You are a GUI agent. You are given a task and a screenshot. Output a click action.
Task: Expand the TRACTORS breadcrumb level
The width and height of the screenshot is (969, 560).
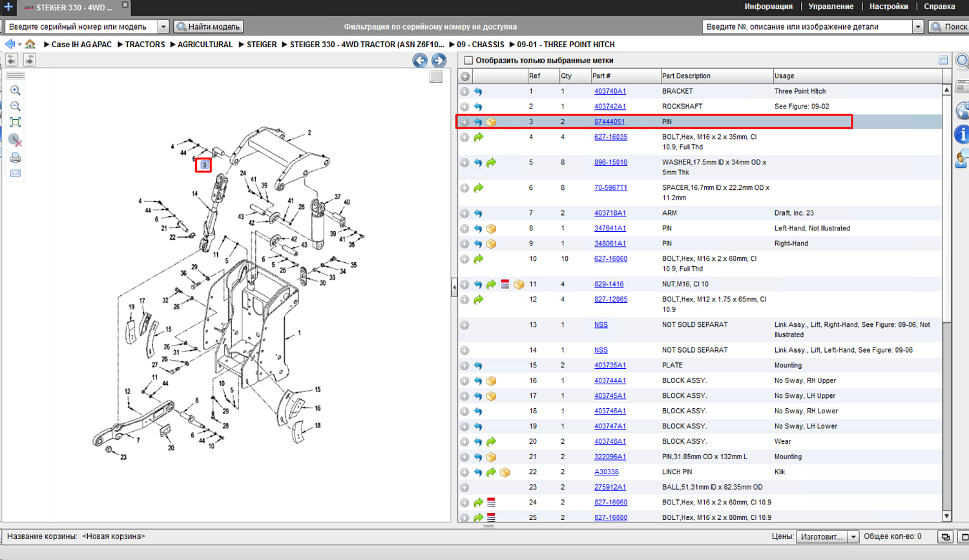point(120,45)
